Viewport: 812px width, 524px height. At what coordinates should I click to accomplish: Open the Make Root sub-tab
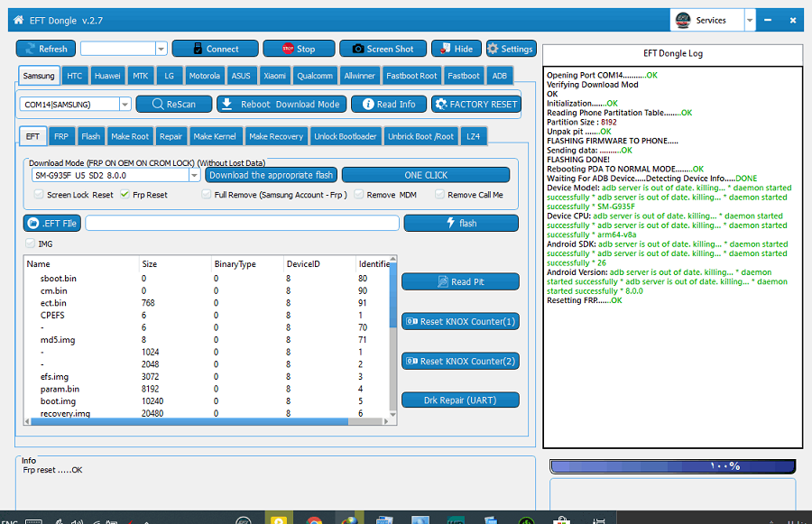130,136
